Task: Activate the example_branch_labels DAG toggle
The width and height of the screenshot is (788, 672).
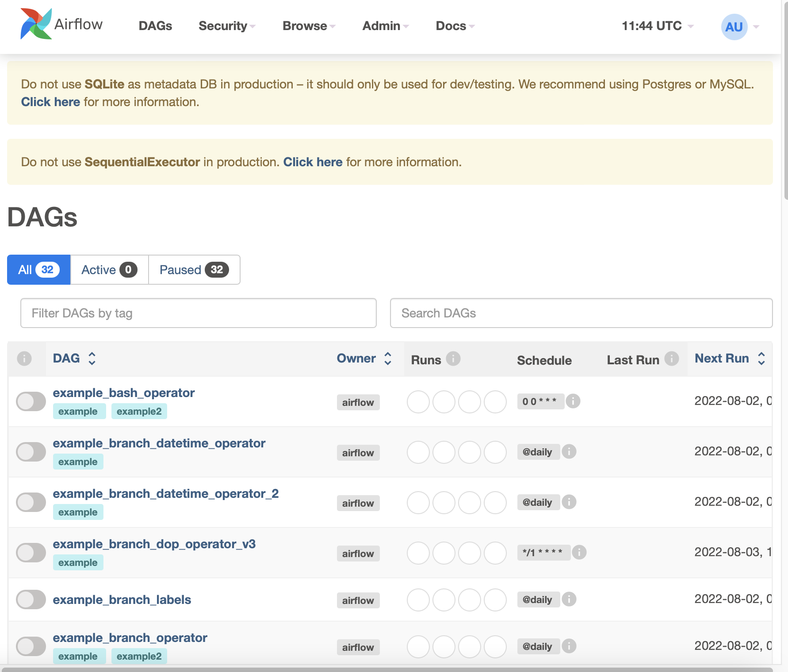Action: tap(31, 599)
